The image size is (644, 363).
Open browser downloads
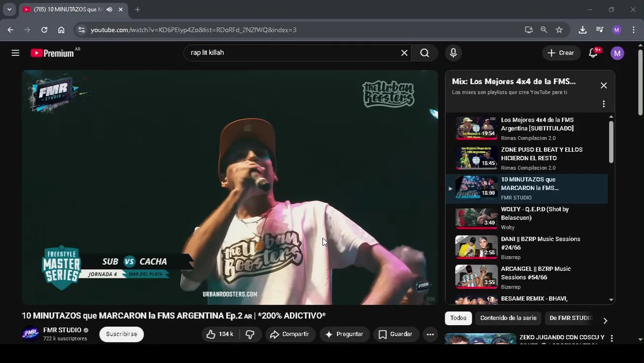click(583, 30)
